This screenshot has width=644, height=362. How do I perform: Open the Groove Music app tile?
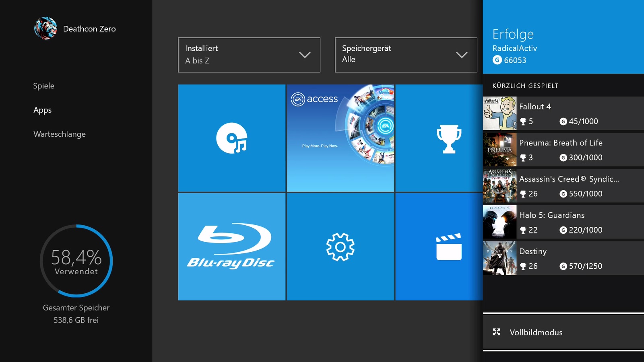[232, 138]
